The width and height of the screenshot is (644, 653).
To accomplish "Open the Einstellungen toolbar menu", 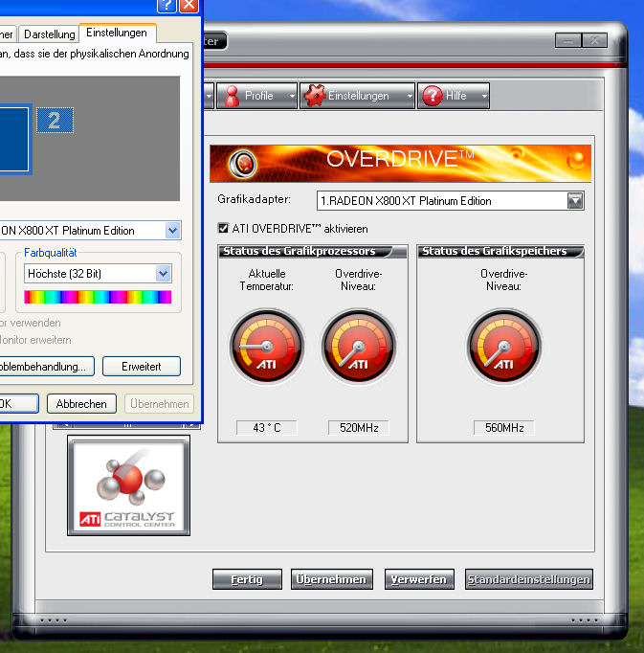I will [x=358, y=96].
